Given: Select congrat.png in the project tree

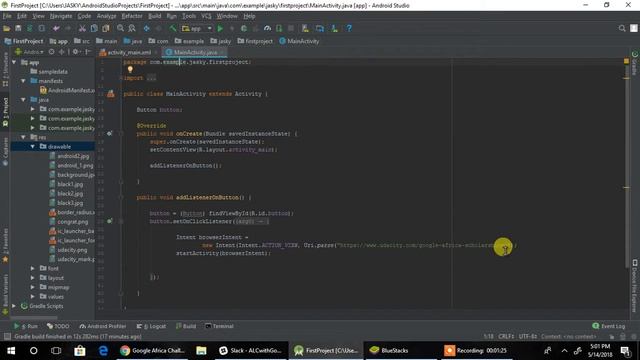Looking at the screenshot, I should click(72, 222).
